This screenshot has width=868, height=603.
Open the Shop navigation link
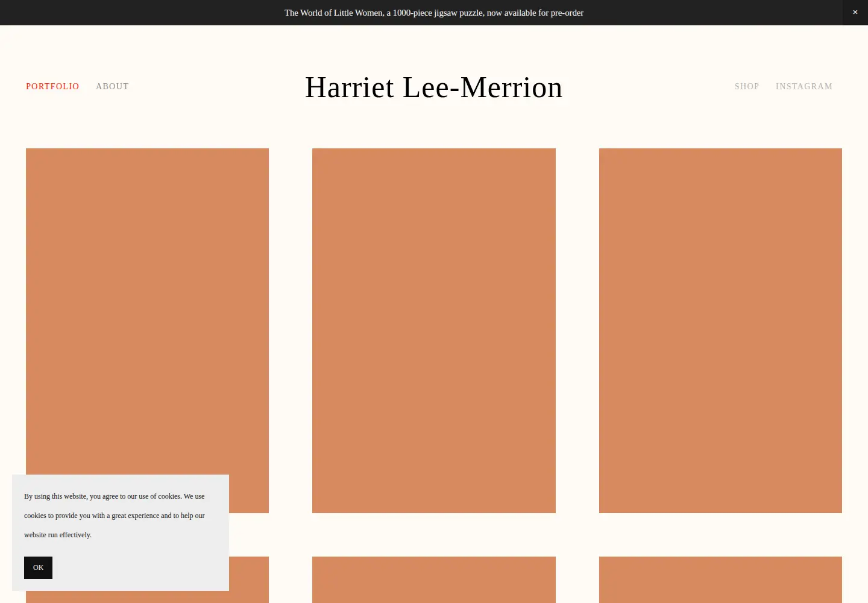pyautogui.click(x=747, y=86)
